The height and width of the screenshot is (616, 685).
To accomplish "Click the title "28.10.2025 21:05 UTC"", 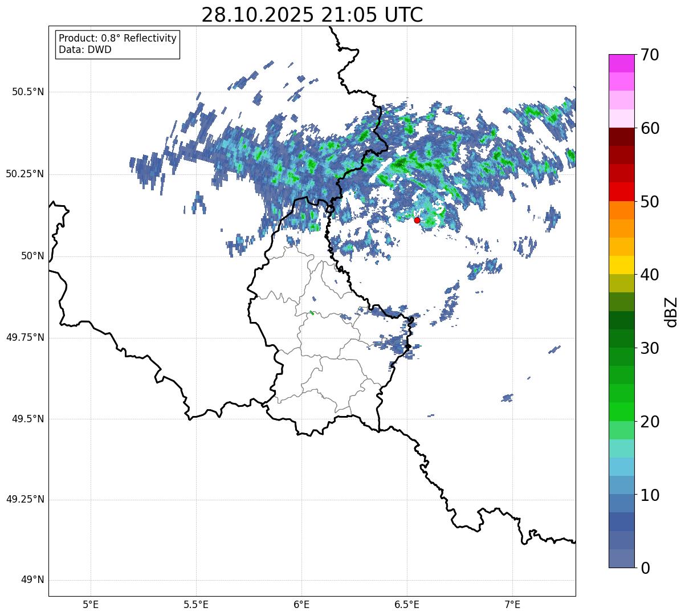I will [x=312, y=15].
